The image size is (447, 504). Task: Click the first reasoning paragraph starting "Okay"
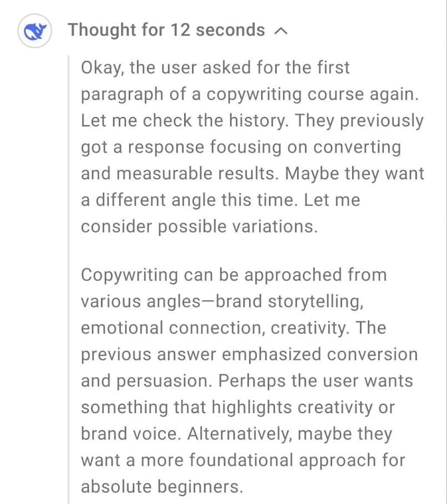(x=252, y=147)
